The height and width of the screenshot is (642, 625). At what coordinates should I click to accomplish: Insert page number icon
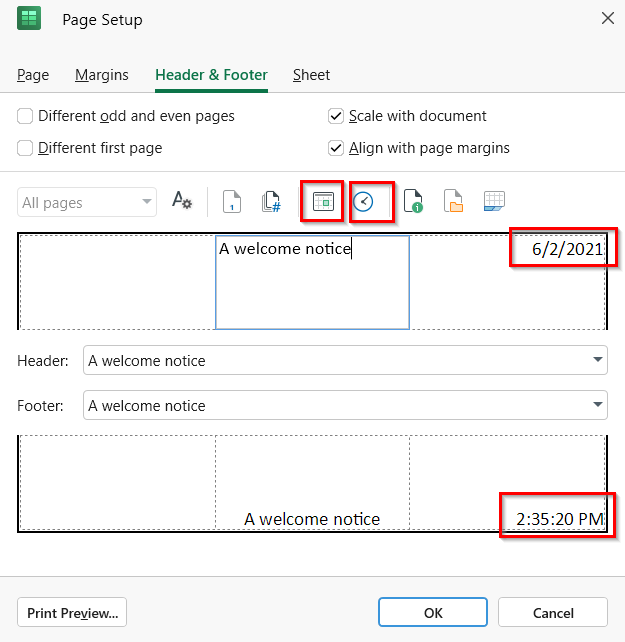[232, 201]
